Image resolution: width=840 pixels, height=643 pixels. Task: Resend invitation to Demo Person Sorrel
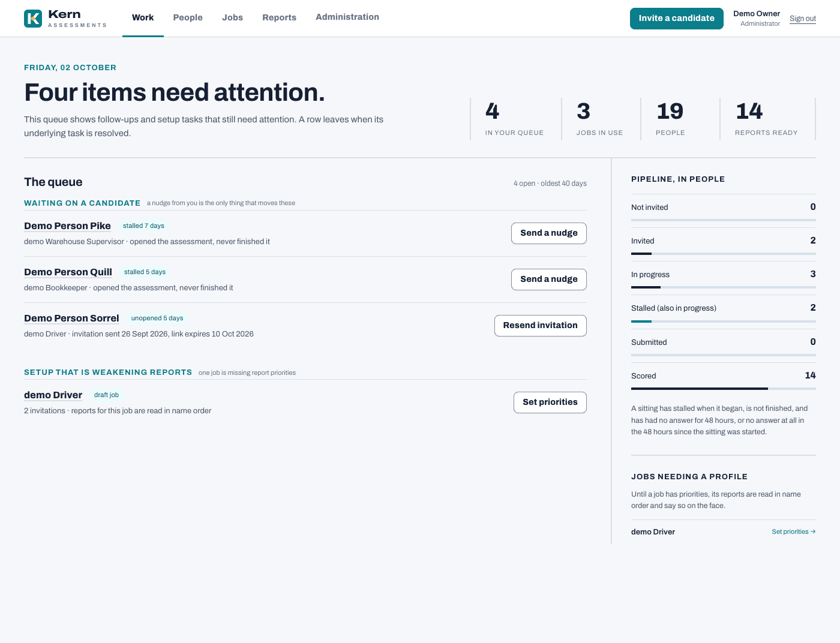click(540, 326)
